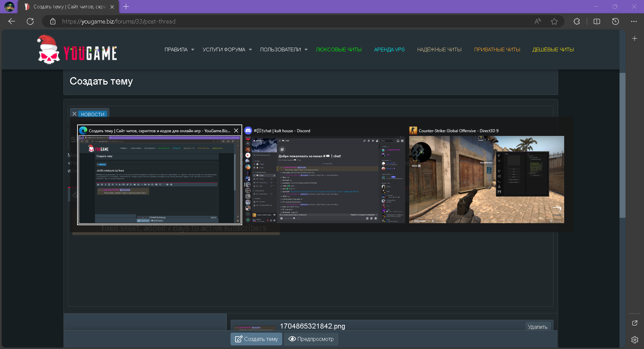The image size is (644, 349).
Task: Click attachment filename 1704865321842.png
Action: (312, 326)
